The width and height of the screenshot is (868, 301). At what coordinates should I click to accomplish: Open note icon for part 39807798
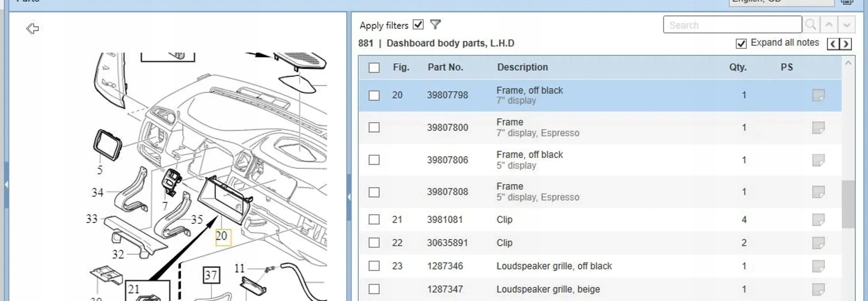[x=818, y=95]
